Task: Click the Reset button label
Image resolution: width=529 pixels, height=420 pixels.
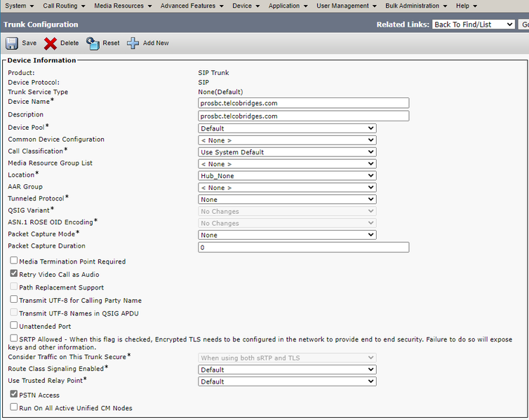Action: 111,43
